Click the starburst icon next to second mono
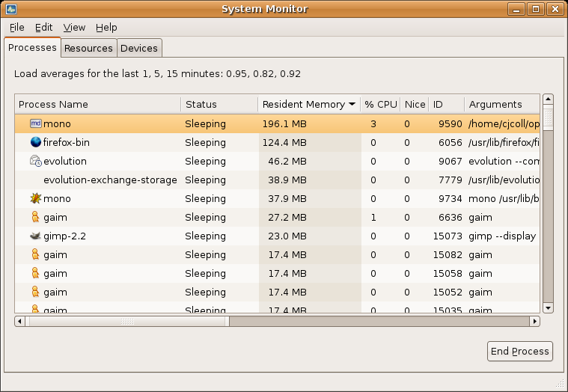The height and width of the screenshot is (392, 568). pyautogui.click(x=35, y=198)
